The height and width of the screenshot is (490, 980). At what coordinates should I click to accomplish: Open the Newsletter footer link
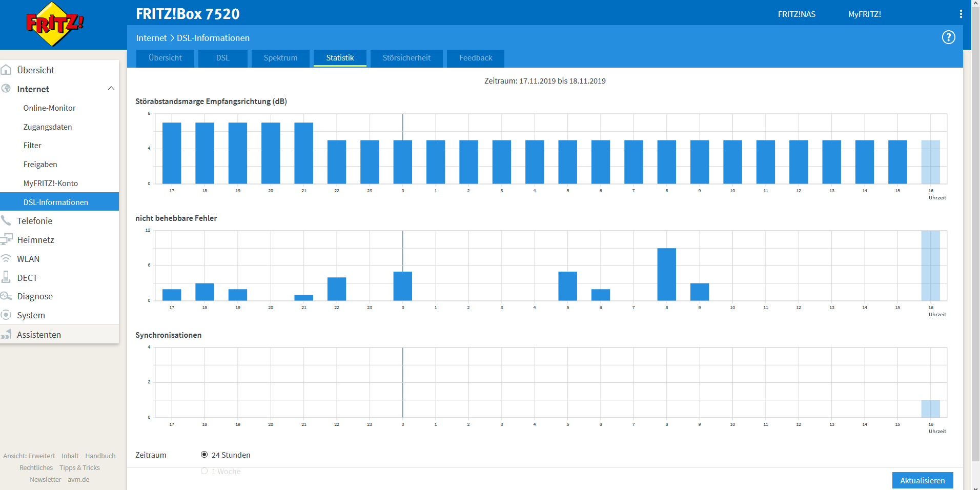pos(45,479)
